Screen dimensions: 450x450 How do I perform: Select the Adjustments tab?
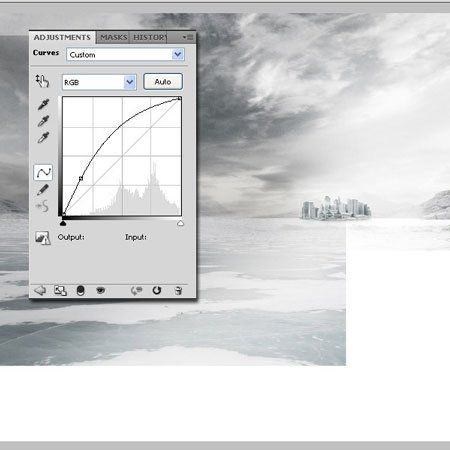pos(62,37)
